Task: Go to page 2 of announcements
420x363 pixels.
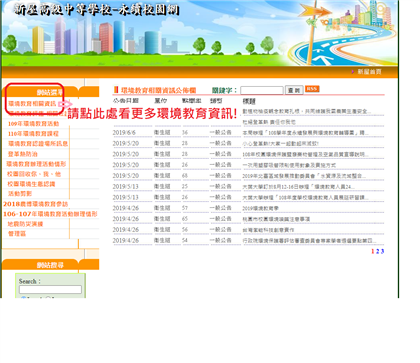Action: 378,251
